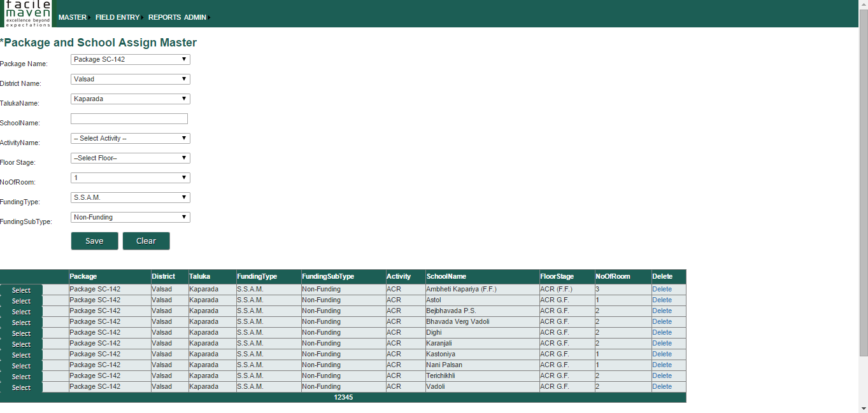Image resolution: width=868 pixels, height=413 pixels.
Task: Click the page scrollbar down arrow
Action: [863, 408]
